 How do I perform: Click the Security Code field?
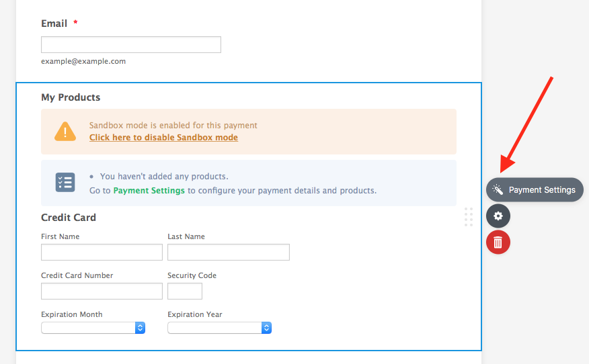pyautogui.click(x=185, y=291)
